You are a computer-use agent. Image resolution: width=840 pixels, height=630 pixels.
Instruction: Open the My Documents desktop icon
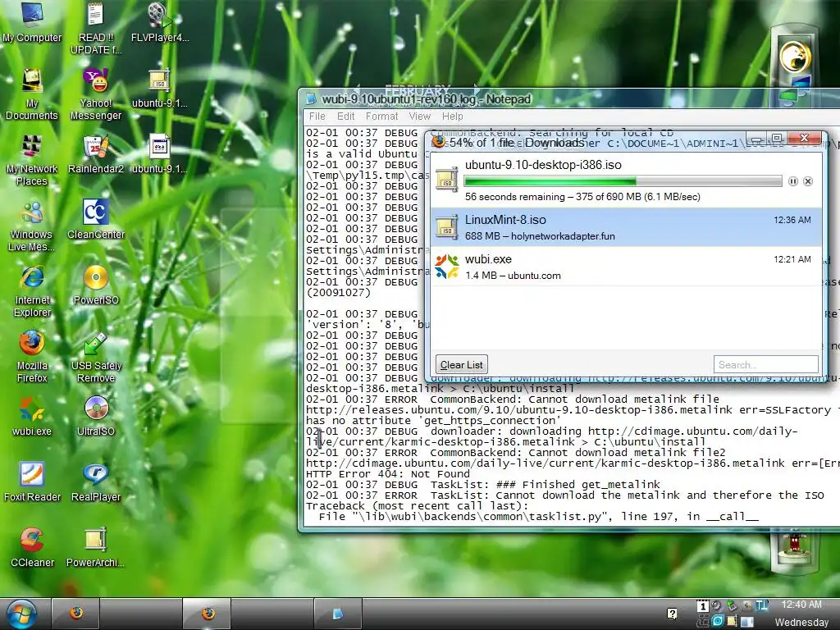point(32,94)
